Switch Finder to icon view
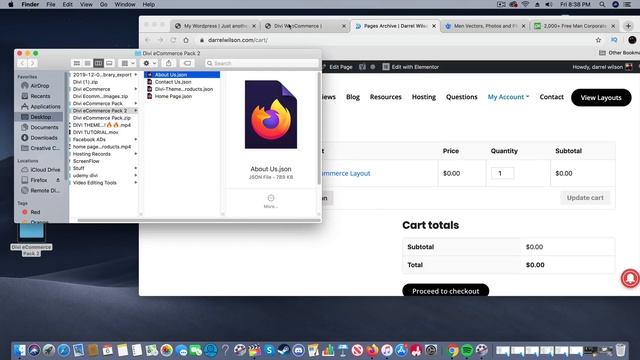Screen dimensions: 640x360 tap(77, 63)
